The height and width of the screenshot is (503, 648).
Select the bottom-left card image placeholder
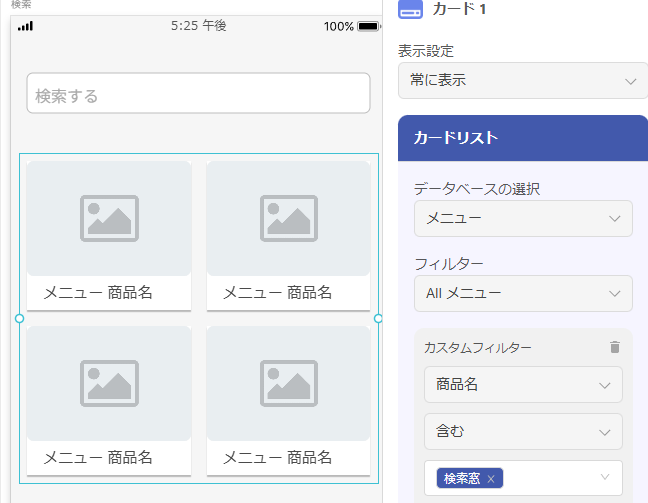[109, 384]
